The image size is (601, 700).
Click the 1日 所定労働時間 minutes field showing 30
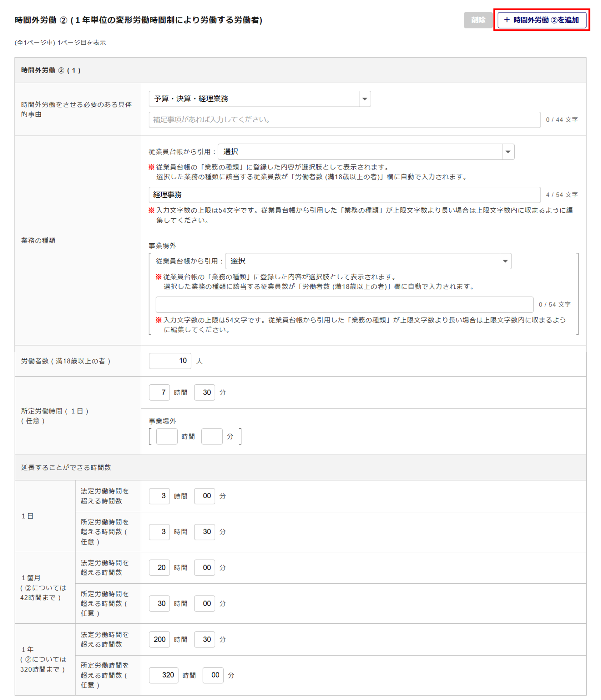click(x=205, y=532)
